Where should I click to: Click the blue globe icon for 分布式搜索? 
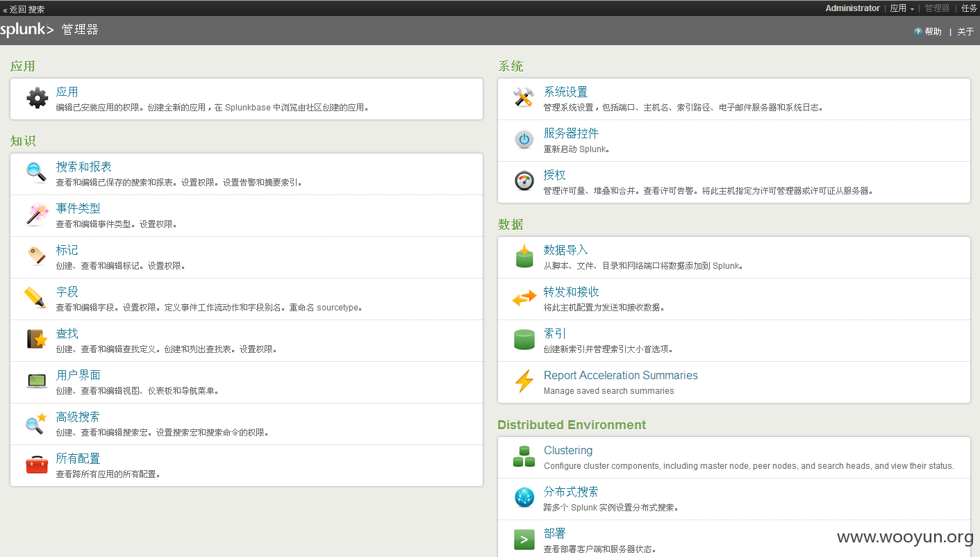click(x=524, y=498)
